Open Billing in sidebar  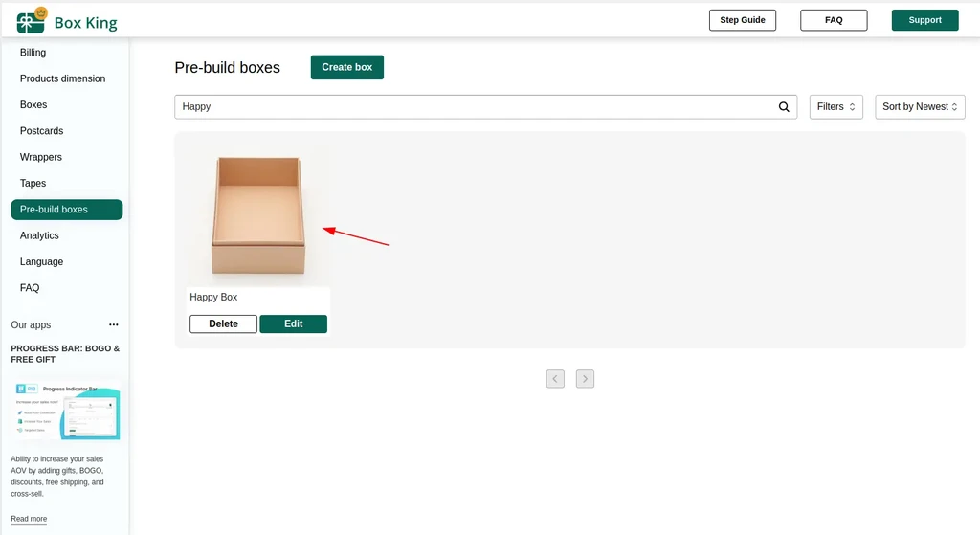coord(33,53)
